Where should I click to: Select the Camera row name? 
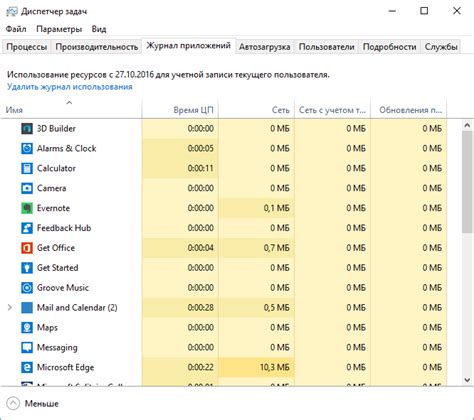51,188
